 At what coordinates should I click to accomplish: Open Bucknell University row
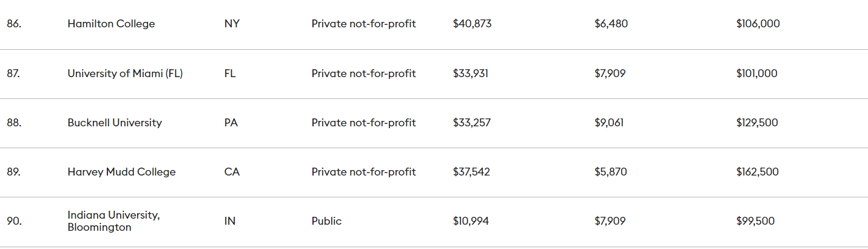[x=115, y=123]
